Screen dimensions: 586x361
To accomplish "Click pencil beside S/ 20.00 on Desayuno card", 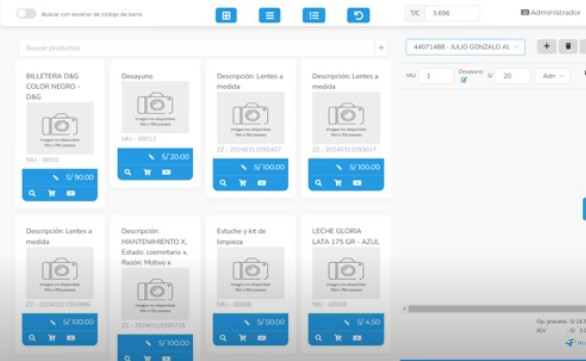I will point(151,157).
